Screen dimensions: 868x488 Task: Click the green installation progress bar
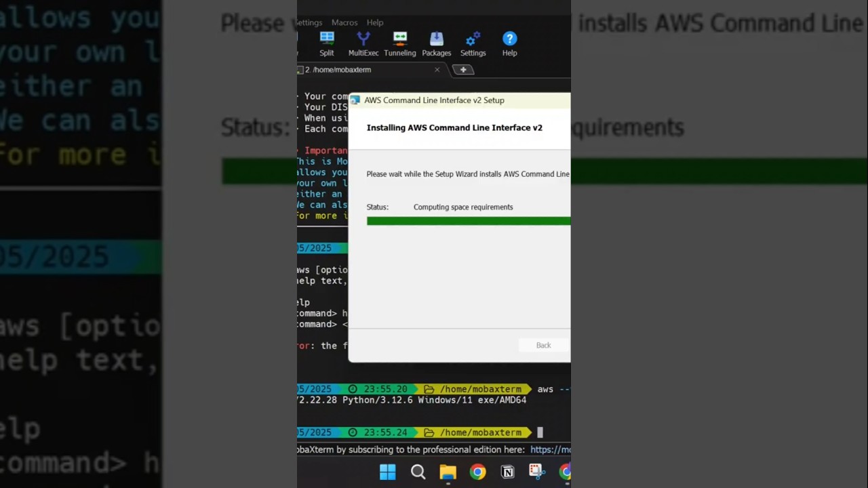click(x=468, y=221)
